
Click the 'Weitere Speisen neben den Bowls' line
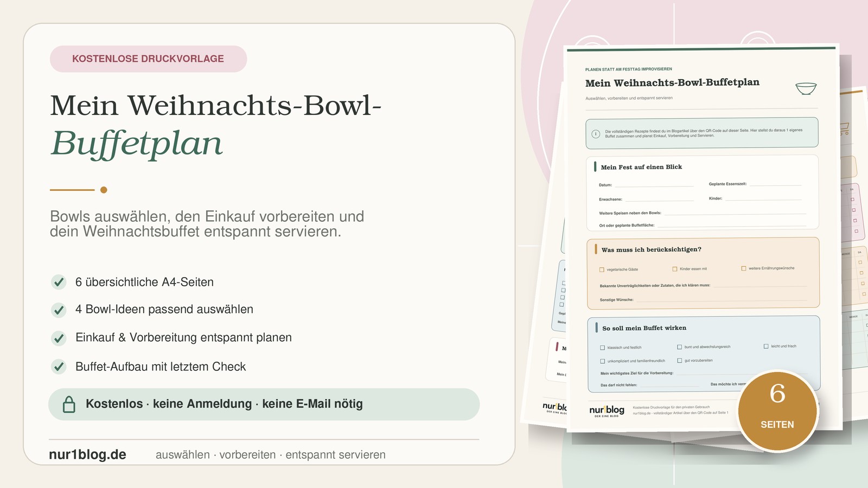(735, 214)
